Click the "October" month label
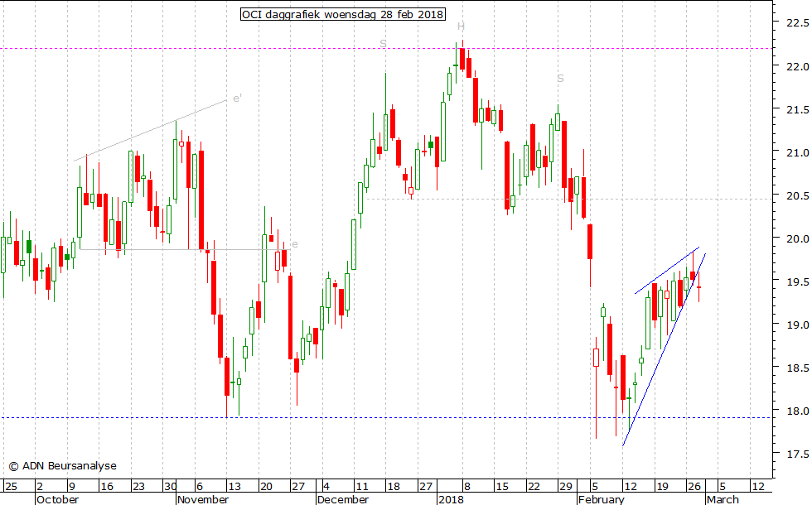 [x=57, y=499]
